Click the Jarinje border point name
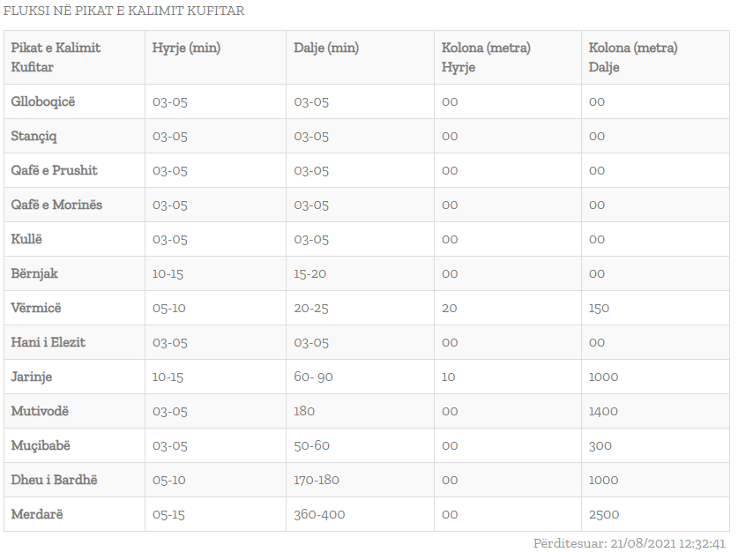Screen dimensions: 738x560 point(32,377)
